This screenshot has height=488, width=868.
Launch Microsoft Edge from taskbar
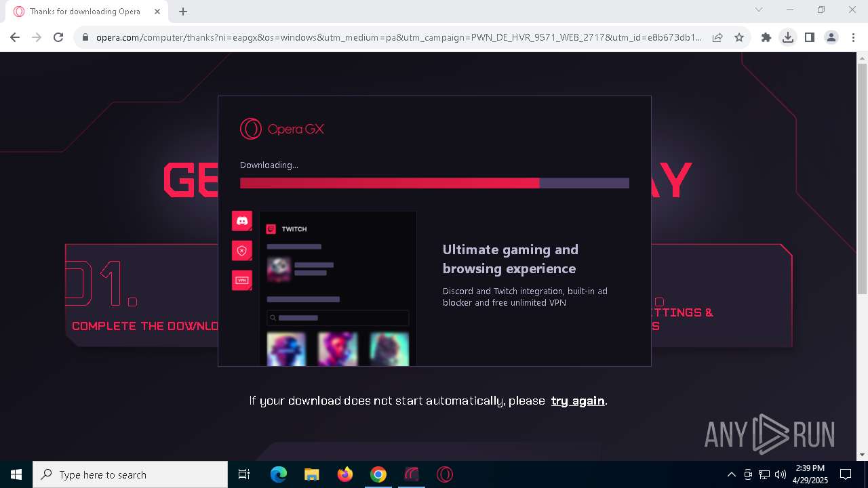[x=279, y=474]
